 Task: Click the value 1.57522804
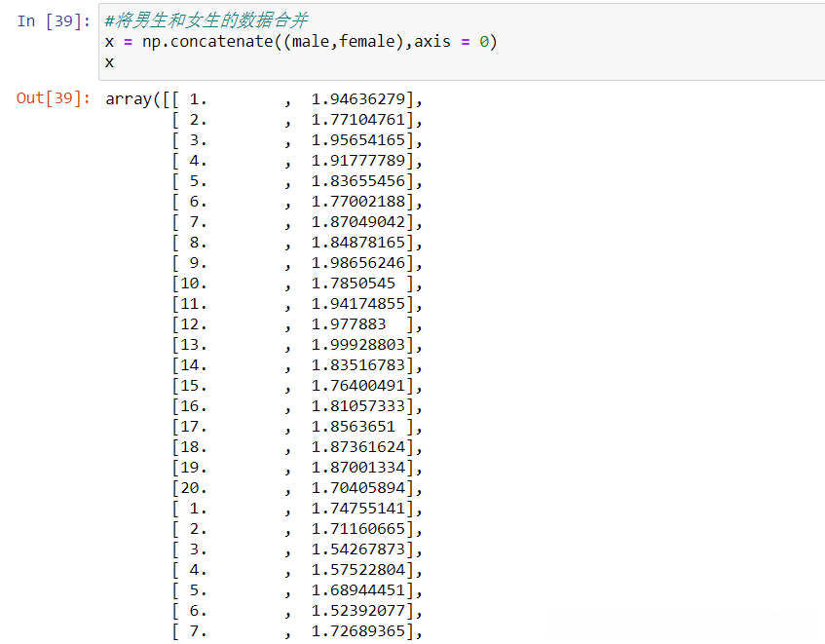tap(358, 570)
